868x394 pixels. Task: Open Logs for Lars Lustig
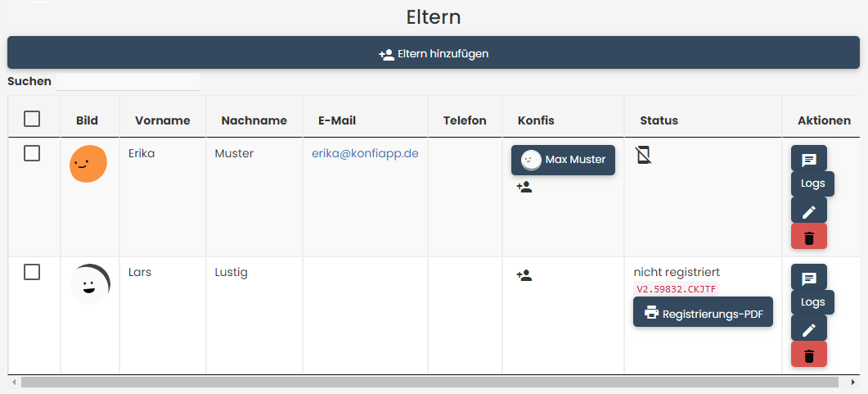812,302
